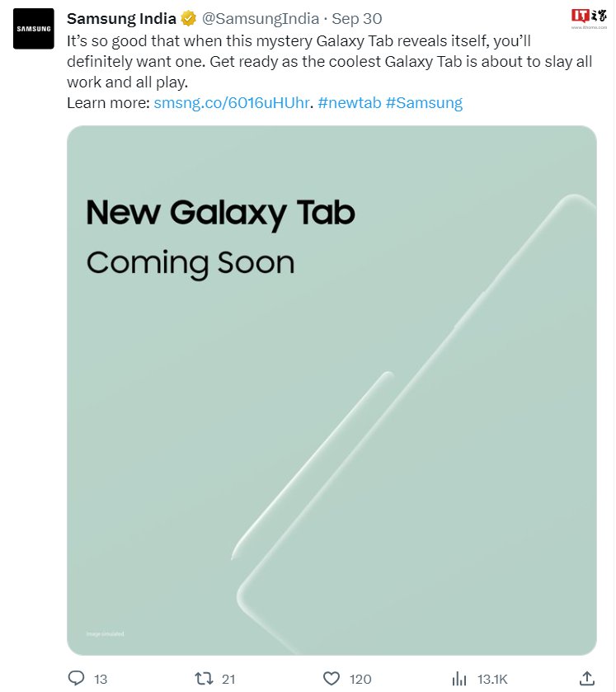Click the Samsung profile avatar
This screenshot has height=692, width=616.
coord(34,29)
